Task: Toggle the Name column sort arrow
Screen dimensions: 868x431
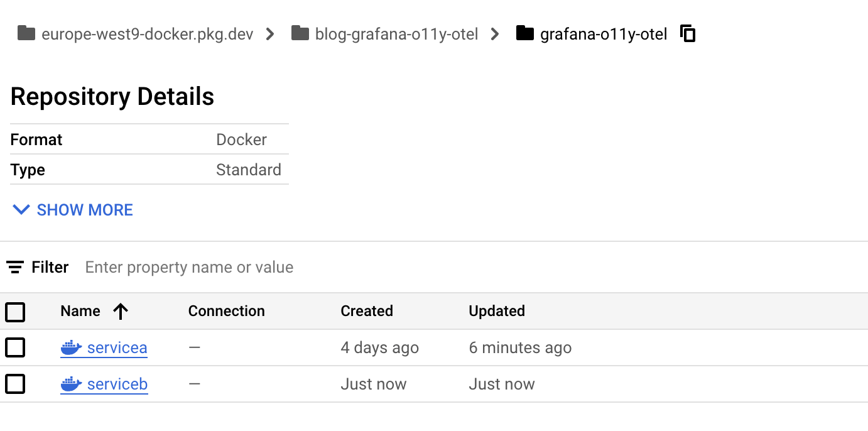Action: (x=121, y=311)
